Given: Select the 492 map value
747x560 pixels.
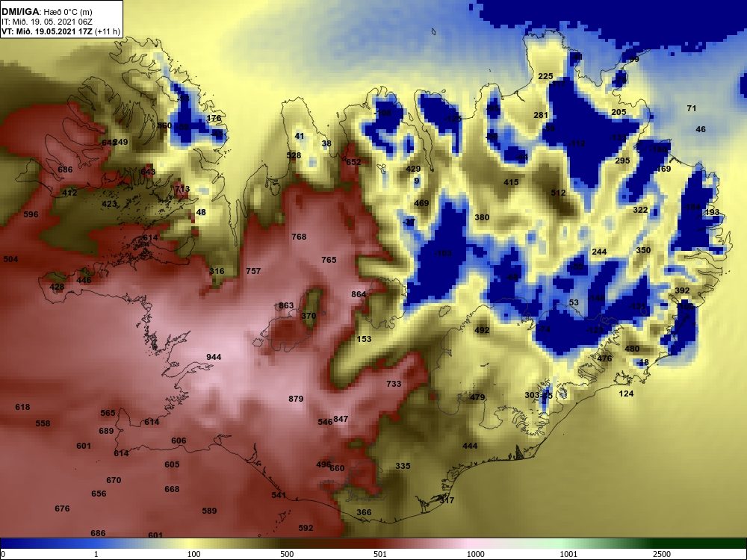Looking at the screenshot, I should [x=482, y=330].
